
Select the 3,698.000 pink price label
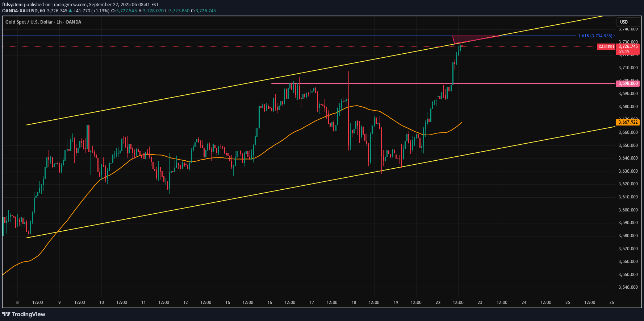[x=628, y=83]
